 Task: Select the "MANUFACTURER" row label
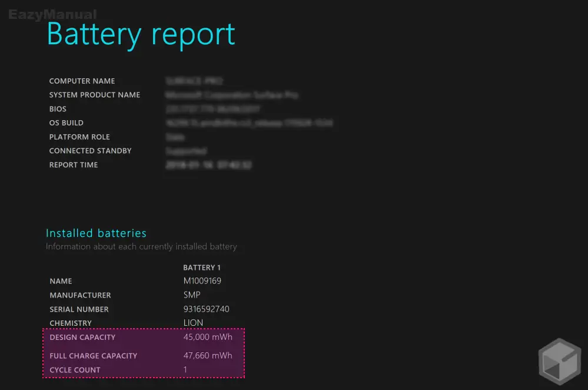(80, 295)
